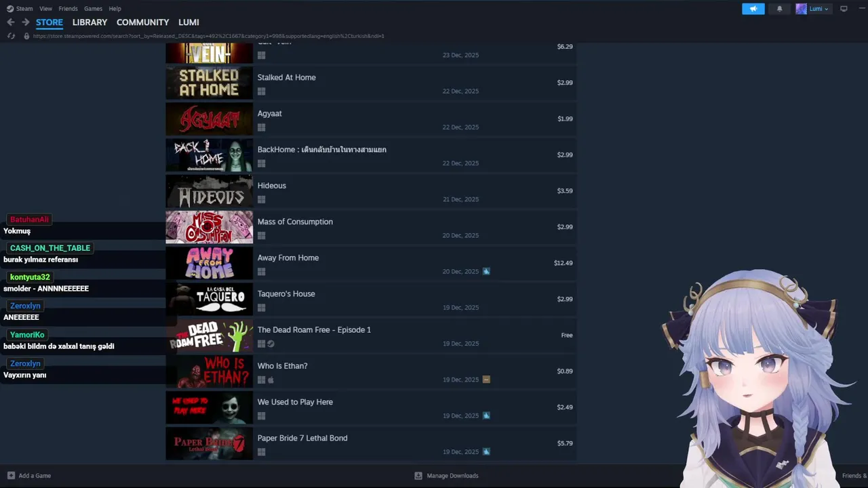Click the Away From Home thumbnail

(x=209, y=263)
